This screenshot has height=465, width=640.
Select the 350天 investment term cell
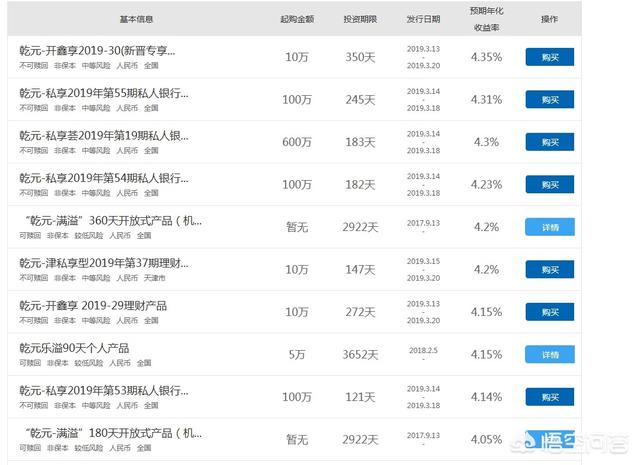360,57
